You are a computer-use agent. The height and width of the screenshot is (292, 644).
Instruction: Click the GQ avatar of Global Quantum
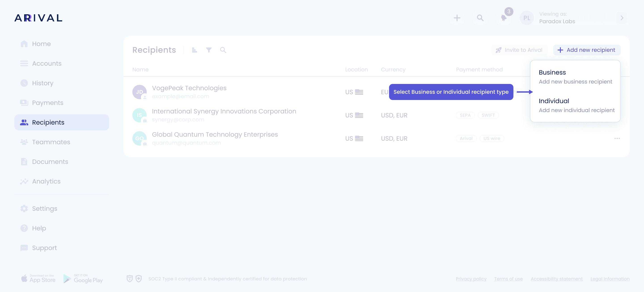pyautogui.click(x=140, y=138)
